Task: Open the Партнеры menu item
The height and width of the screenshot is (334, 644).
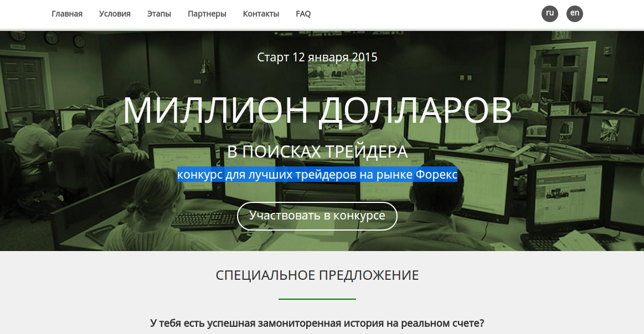Action: [x=207, y=14]
